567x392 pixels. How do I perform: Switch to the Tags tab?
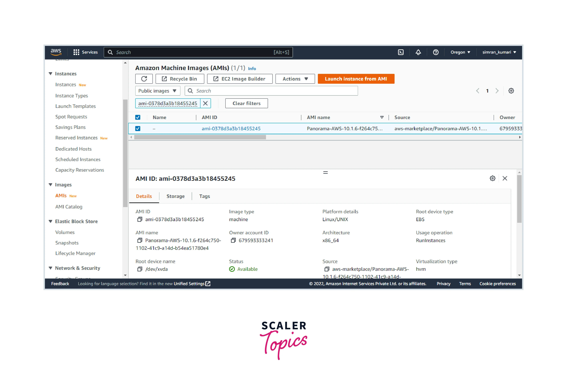pos(204,196)
